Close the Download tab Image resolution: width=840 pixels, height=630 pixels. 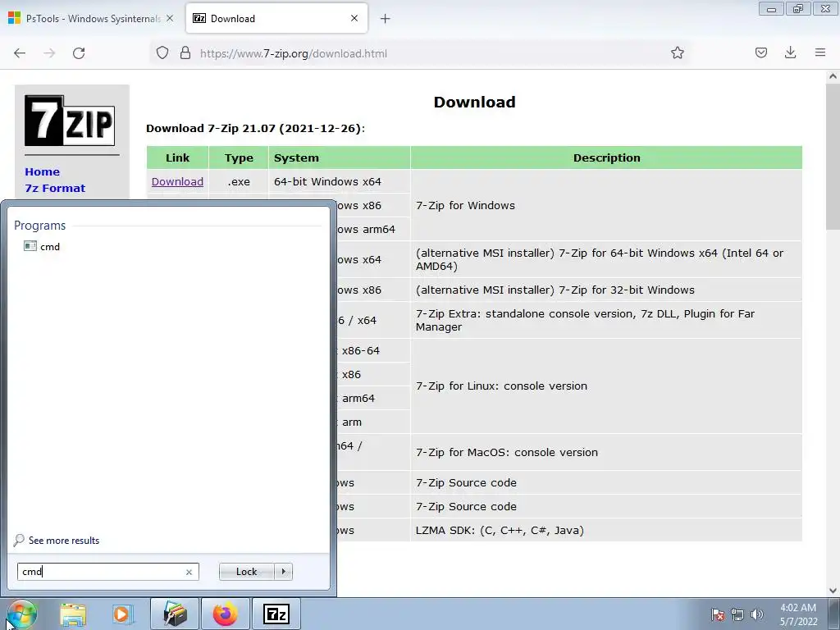354,18
